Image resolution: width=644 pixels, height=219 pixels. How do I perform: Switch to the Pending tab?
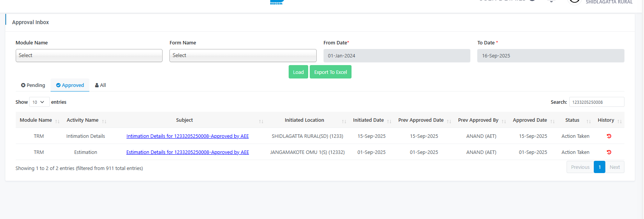(33, 85)
